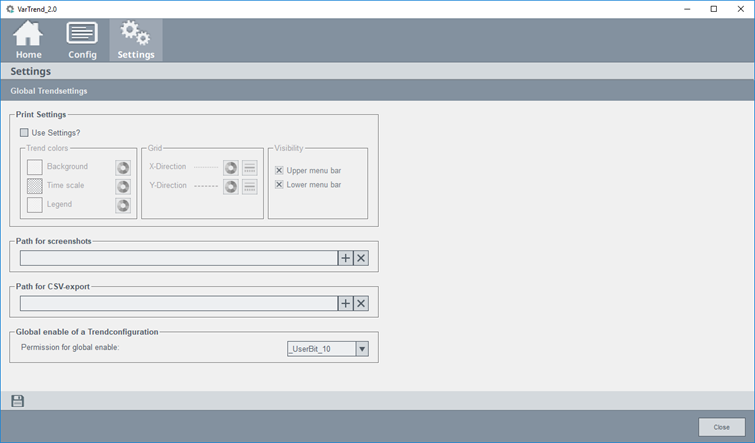
Task: Open color picker wheel for Time scale
Action: 123,186
